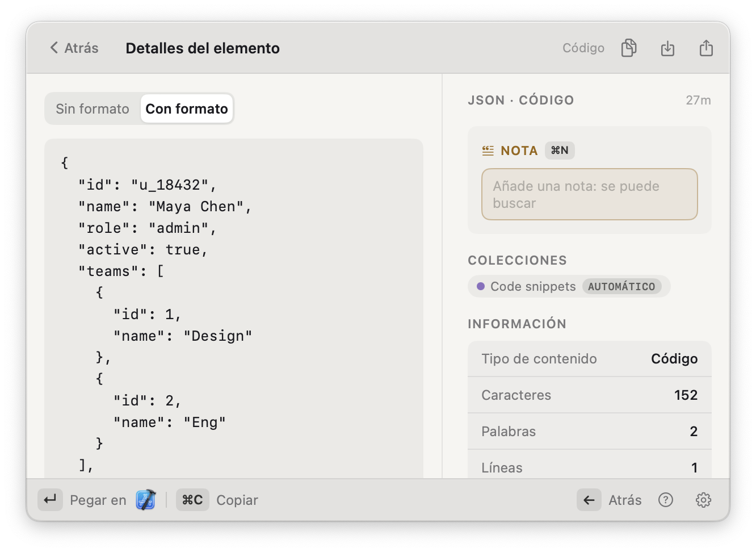Viewport: 756px width, 552px height.
Task: Click Copiar in the footer
Action: pyautogui.click(x=237, y=500)
